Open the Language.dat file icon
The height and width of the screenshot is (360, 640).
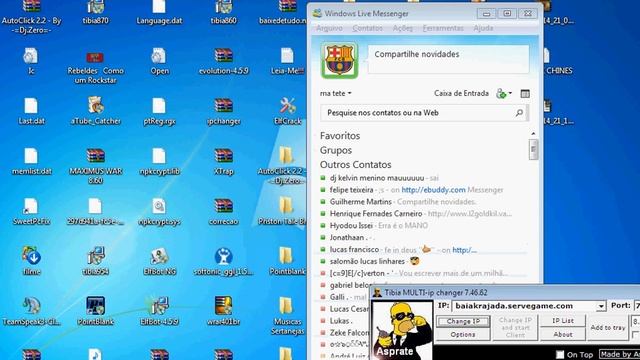tap(159, 12)
